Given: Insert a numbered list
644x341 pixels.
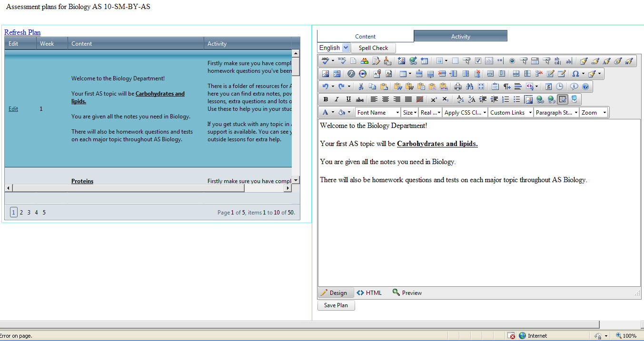Looking at the screenshot, I should (x=505, y=99).
